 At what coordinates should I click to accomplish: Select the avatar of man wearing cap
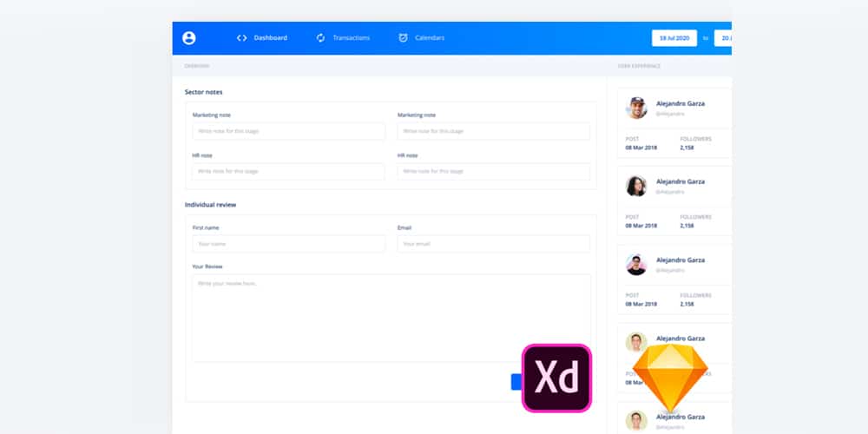coord(636,108)
